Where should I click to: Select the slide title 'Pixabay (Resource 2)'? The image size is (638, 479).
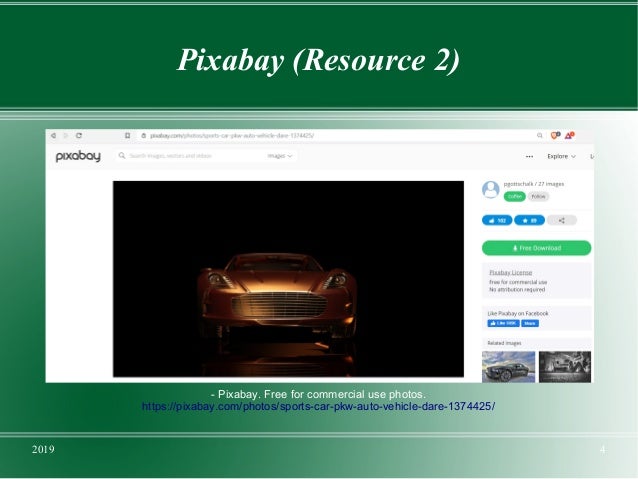pos(319,60)
